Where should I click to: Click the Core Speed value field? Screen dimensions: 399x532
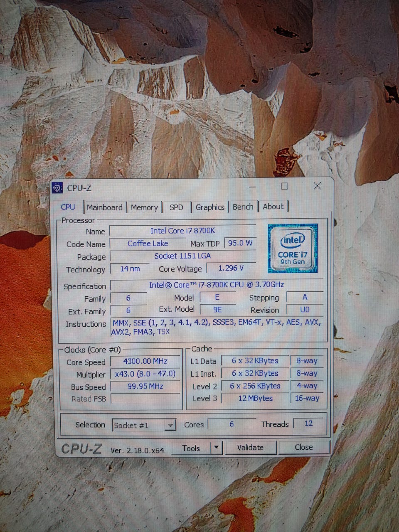tap(145, 361)
